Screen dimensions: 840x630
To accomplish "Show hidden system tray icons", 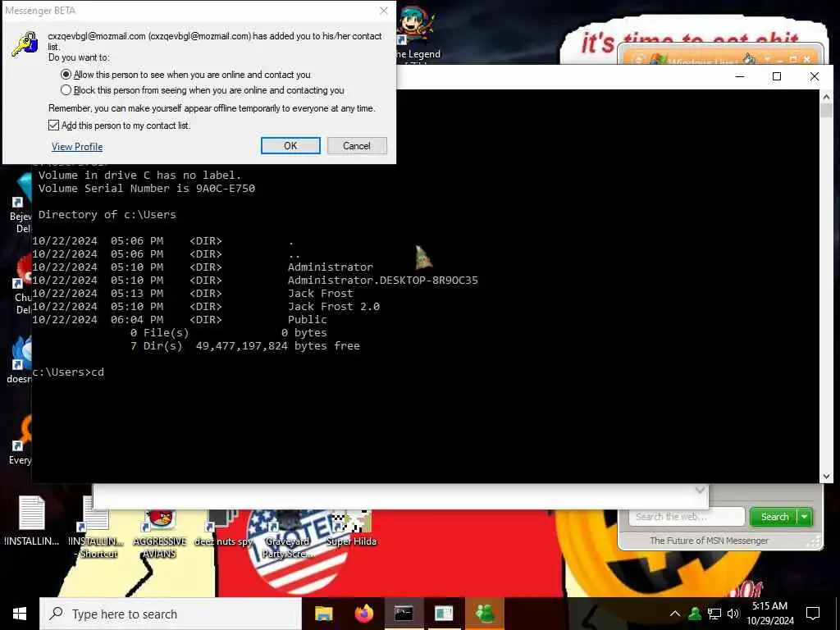I will click(675, 614).
